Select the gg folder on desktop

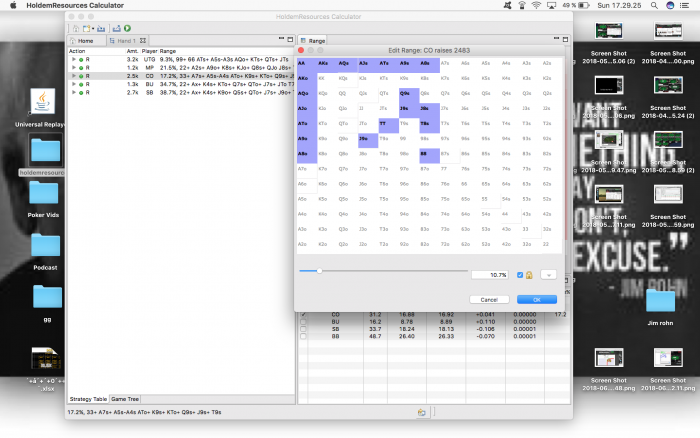click(47, 296)
